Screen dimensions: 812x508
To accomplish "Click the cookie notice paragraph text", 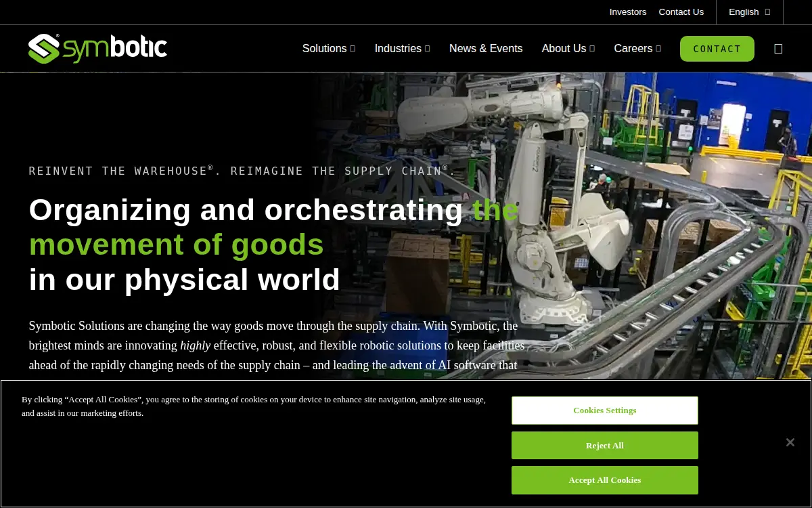I will coord(254,406).
